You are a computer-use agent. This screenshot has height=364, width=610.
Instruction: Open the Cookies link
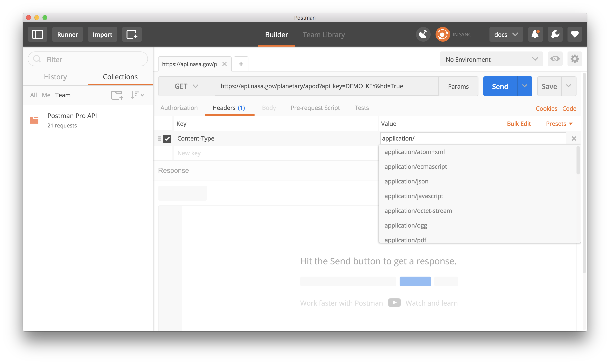point(546,108)
